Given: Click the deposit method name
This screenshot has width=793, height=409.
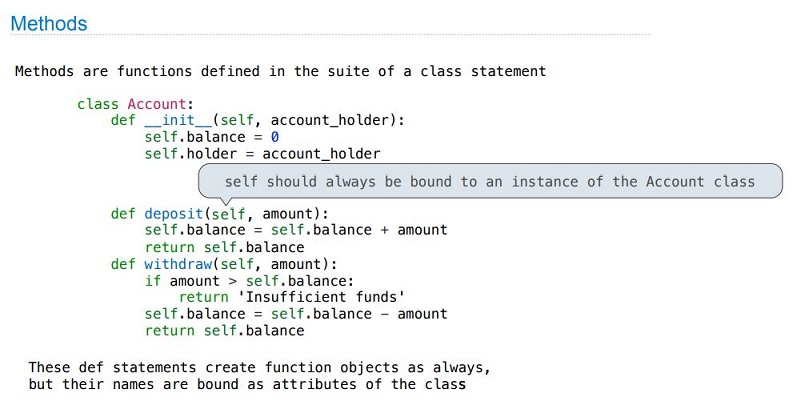Looking at the screenshot, I should point(173,214).
